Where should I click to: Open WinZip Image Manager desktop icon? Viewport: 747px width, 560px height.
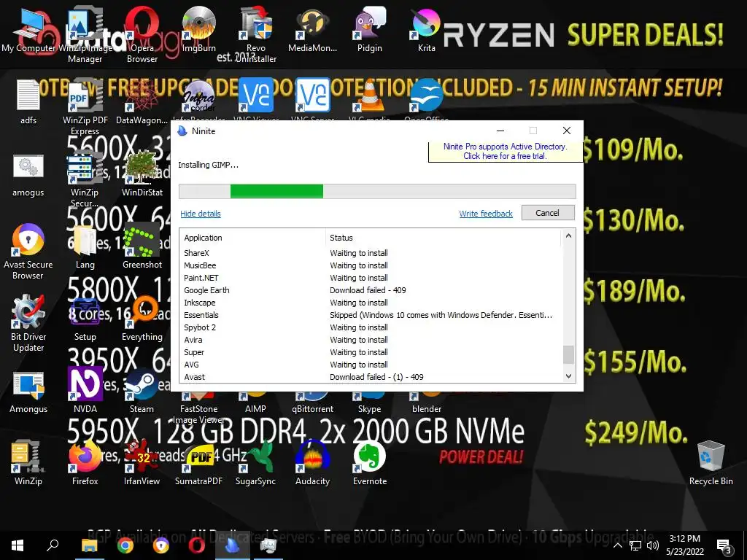(x=85, y=34)
